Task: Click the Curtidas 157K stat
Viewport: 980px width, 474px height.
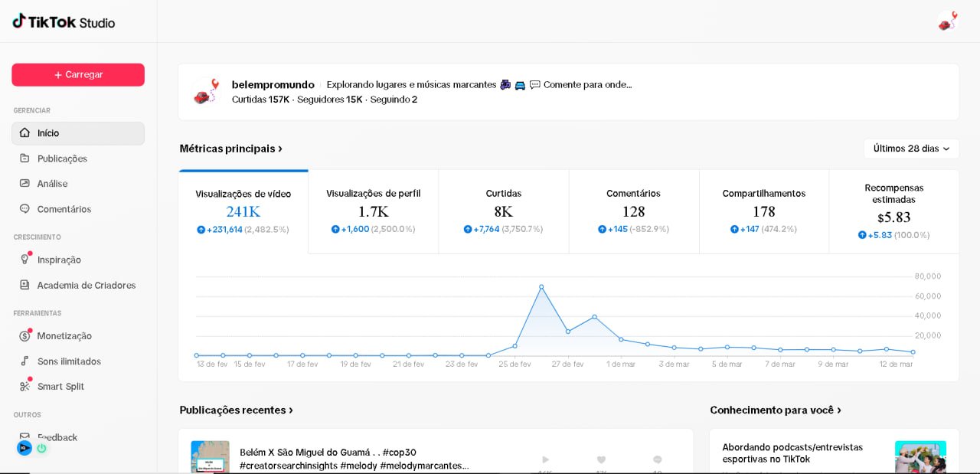Action: tap(260, 100)
